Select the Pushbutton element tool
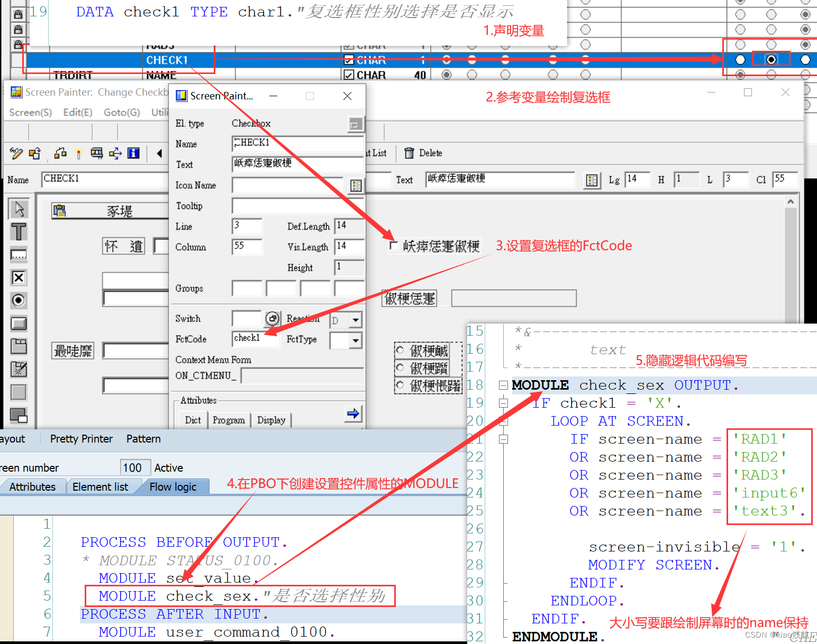 [19, 323]
